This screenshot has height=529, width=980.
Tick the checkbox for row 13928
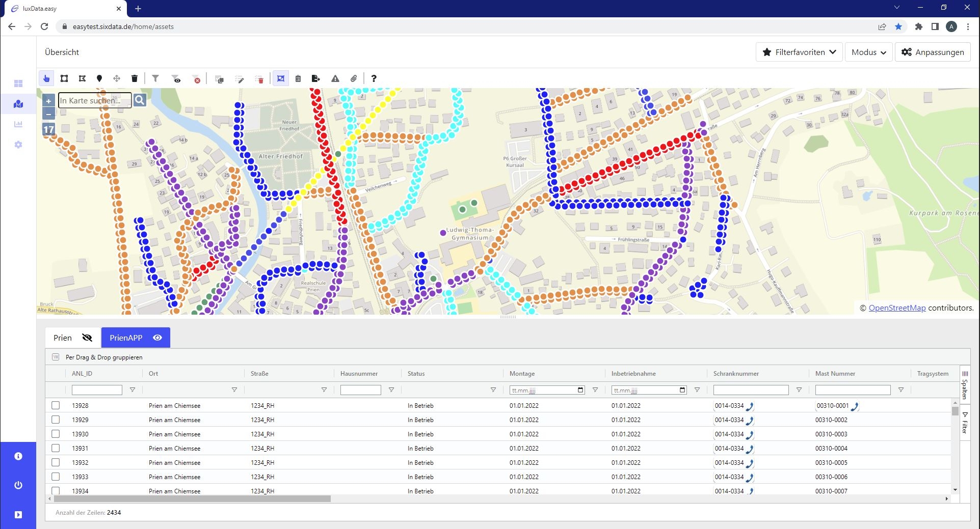coord(56,406)
